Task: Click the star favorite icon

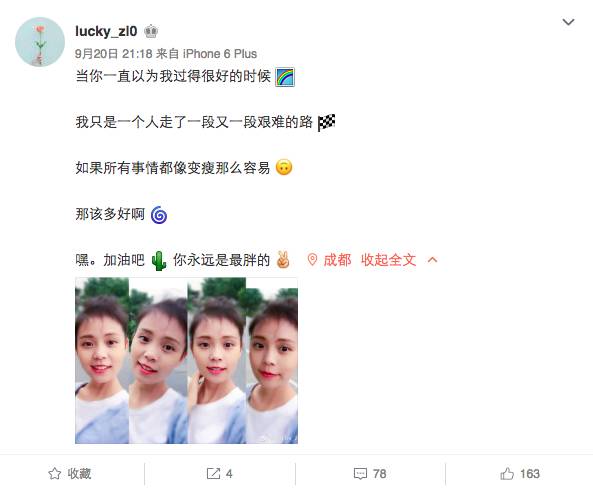Action: click(54, 473)
